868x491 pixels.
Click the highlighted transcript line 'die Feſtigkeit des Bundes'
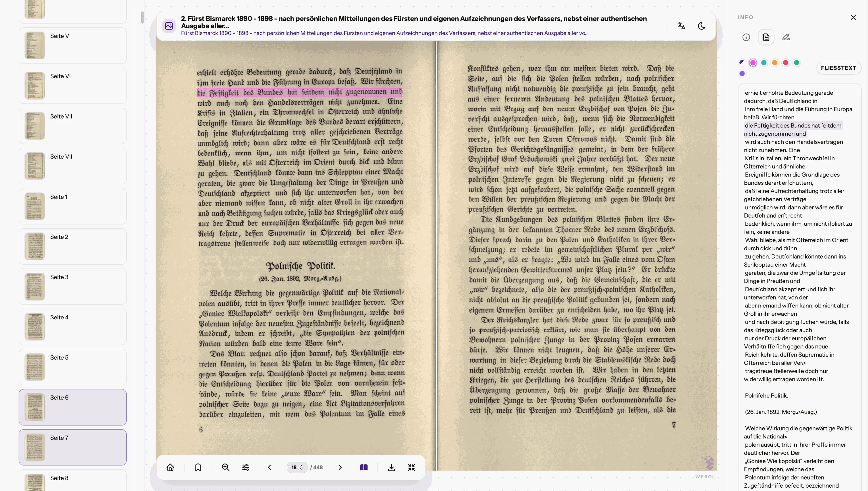792,130
